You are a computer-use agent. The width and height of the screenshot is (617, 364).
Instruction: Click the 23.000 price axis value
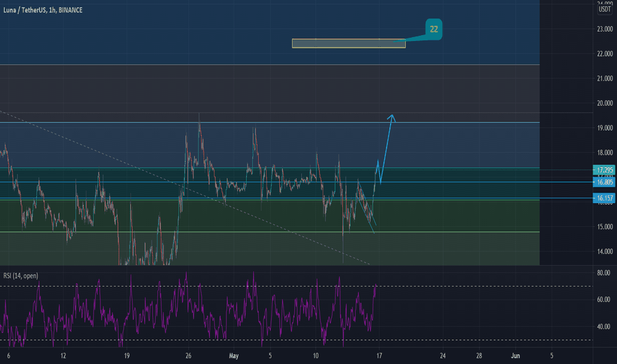click(605, 29)
